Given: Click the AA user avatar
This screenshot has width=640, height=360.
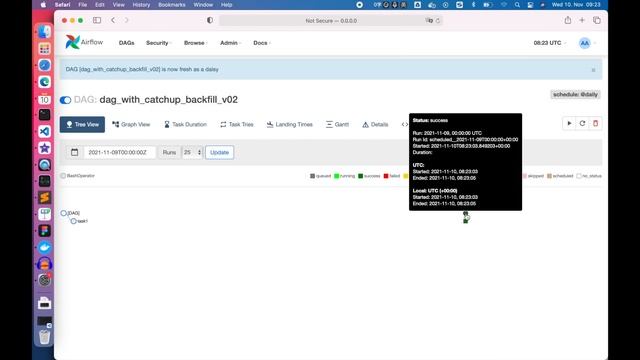Looking at the screenshot, I should (x=584, y=43).
